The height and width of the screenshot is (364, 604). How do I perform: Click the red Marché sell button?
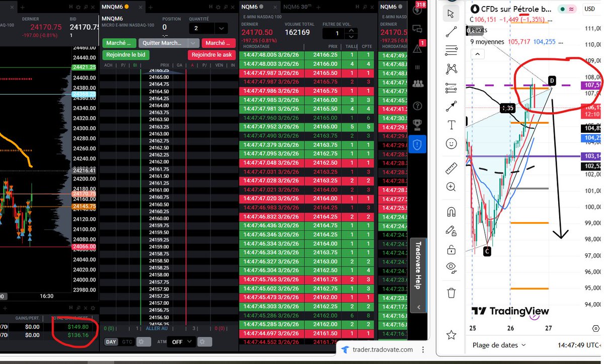[218, 43]
